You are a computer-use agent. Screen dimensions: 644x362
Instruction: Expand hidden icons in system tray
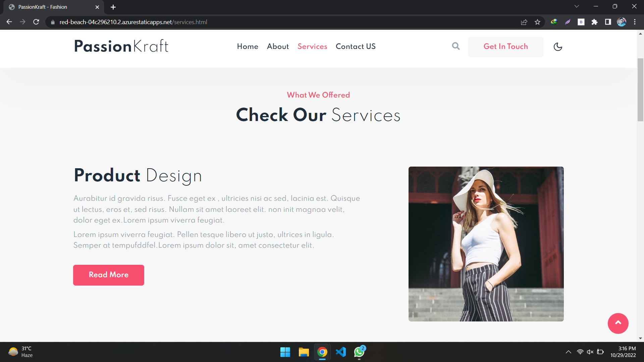pos(569,352)
